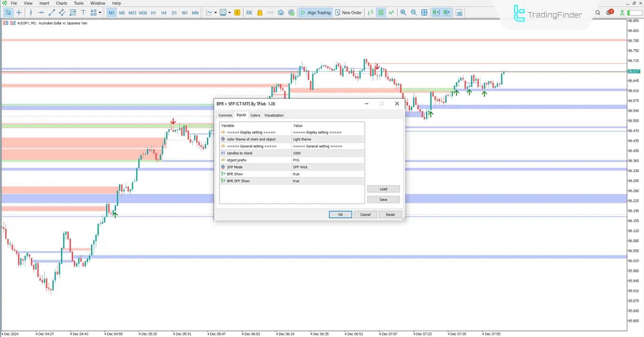Open the Charts menu
This screenshot has width=644, height=337.
[61, 3]
